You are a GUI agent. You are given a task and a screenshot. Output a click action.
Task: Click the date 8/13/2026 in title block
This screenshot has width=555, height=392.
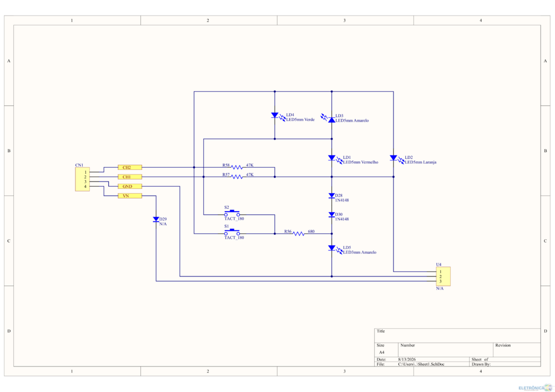407,359
